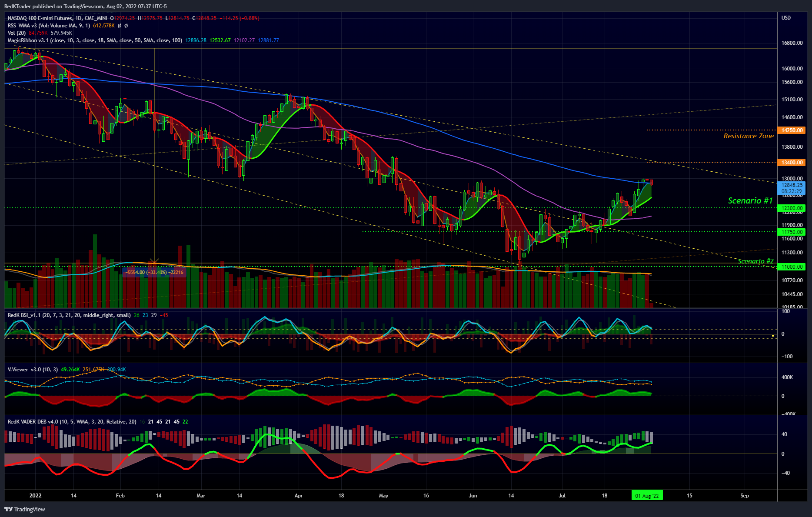Click the 10720.00 tick on the price axis
Viewport: 812px width, 517px height.
[792, 280]
